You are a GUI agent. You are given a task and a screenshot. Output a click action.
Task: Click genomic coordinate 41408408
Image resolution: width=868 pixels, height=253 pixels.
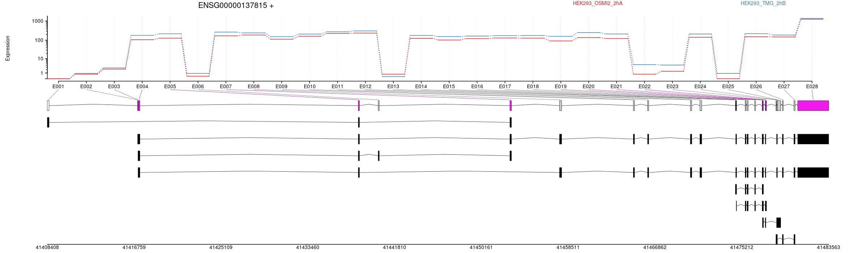click(47, 248)
